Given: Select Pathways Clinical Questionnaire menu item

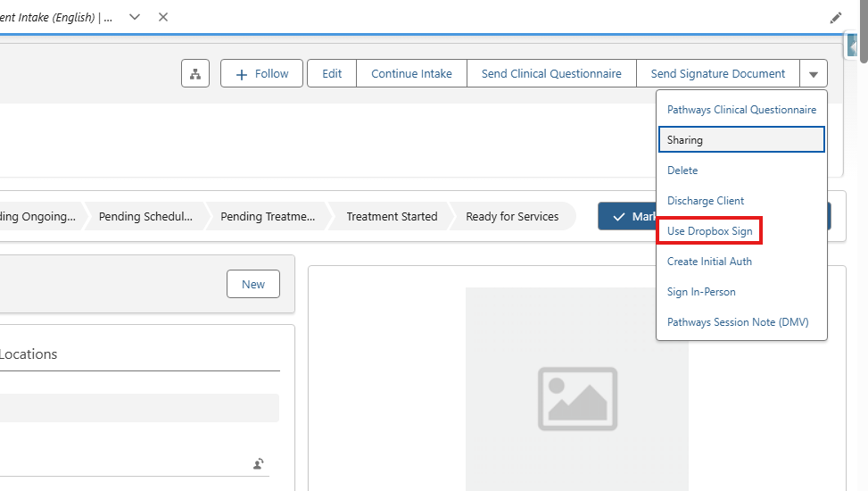Looking at the screenshot, I should coord(741,110).
